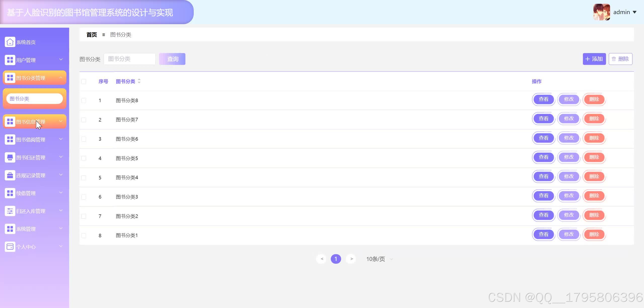Click 查看 for the 图书分类7 row

(x=543, y=119)
